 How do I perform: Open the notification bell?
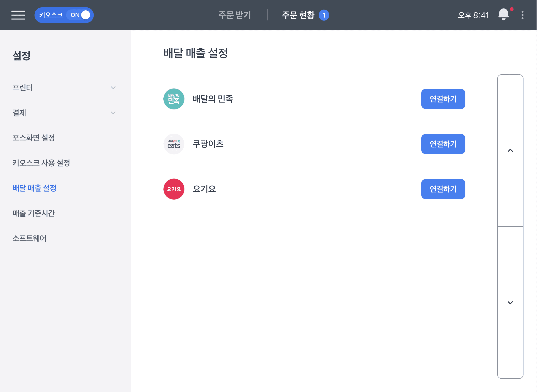[x=503, y=15]
